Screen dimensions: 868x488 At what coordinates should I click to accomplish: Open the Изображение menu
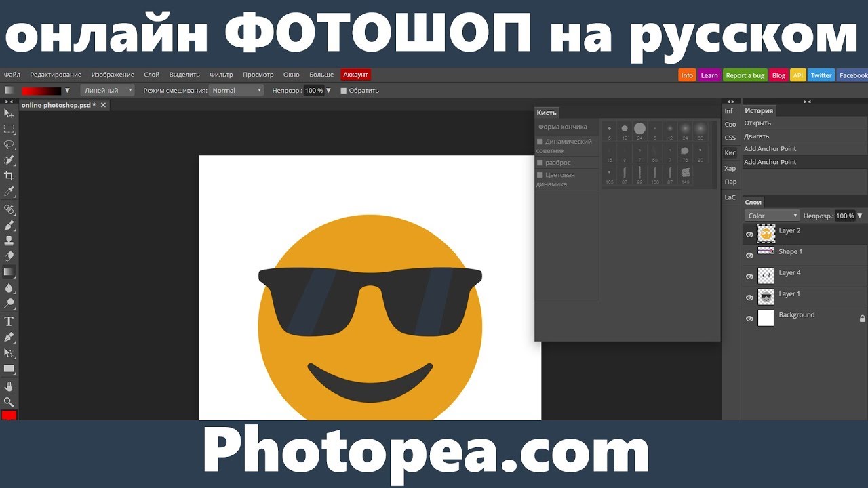(x=113, y=75)
